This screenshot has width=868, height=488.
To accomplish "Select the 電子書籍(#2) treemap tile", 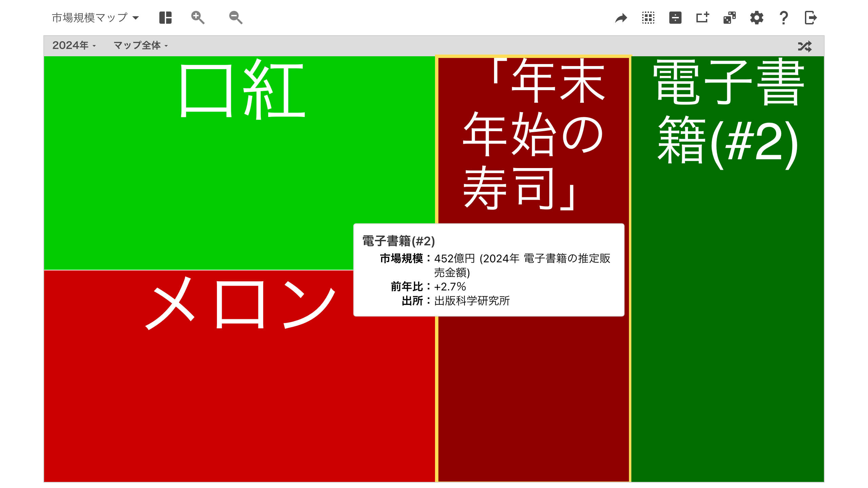I will coord(728,269).
